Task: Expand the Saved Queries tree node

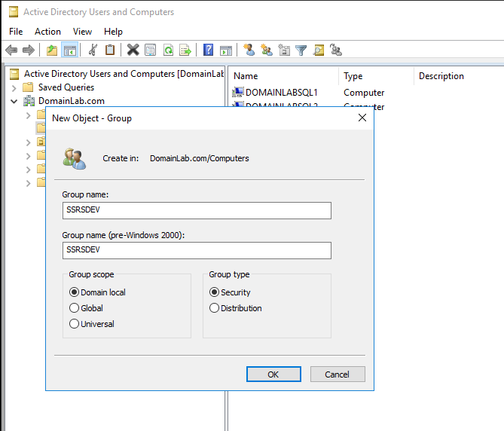Action: click(x=14, y=87)
